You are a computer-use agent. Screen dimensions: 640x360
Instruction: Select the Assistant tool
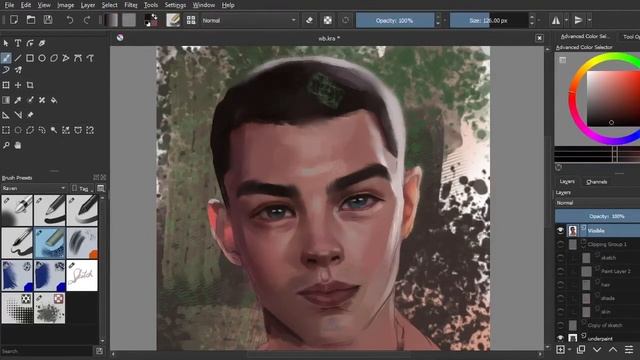point(6,115)
